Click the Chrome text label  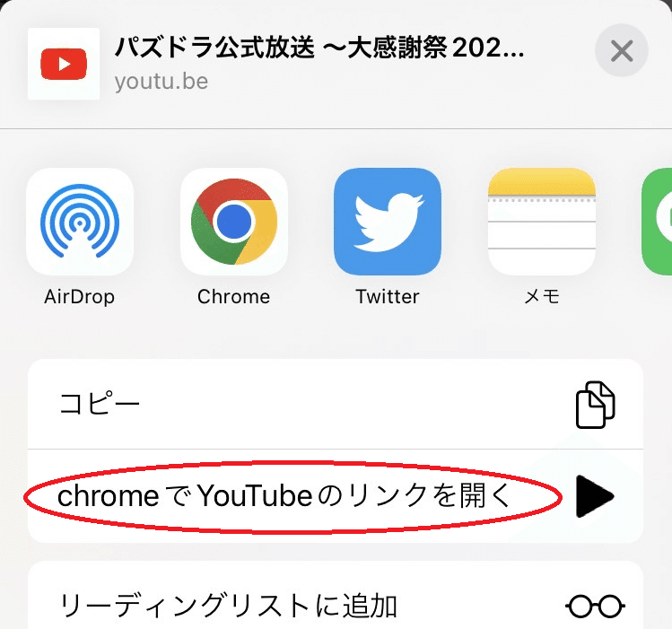pos(234,296)
